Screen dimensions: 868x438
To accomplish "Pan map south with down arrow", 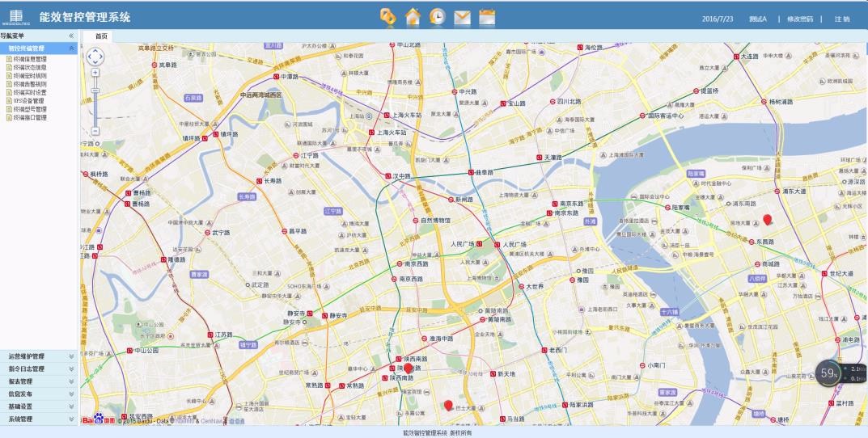I will (x=95, y=62).
